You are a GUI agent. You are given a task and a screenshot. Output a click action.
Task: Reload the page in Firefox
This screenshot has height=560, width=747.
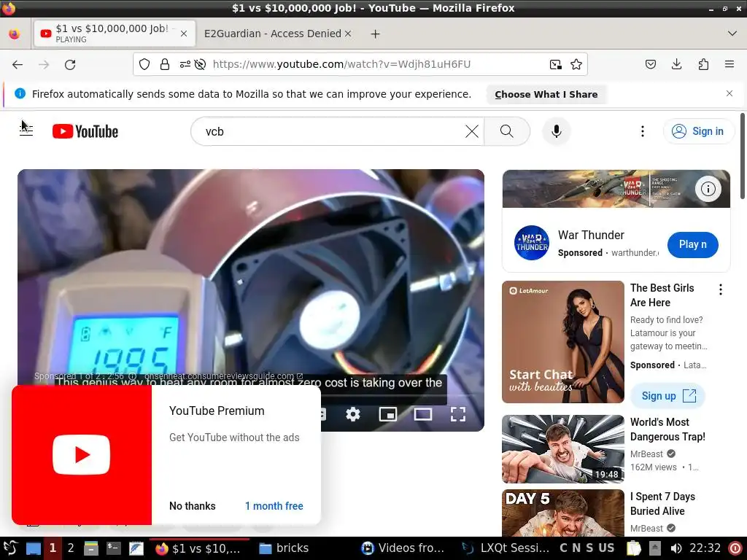(70, 64)
